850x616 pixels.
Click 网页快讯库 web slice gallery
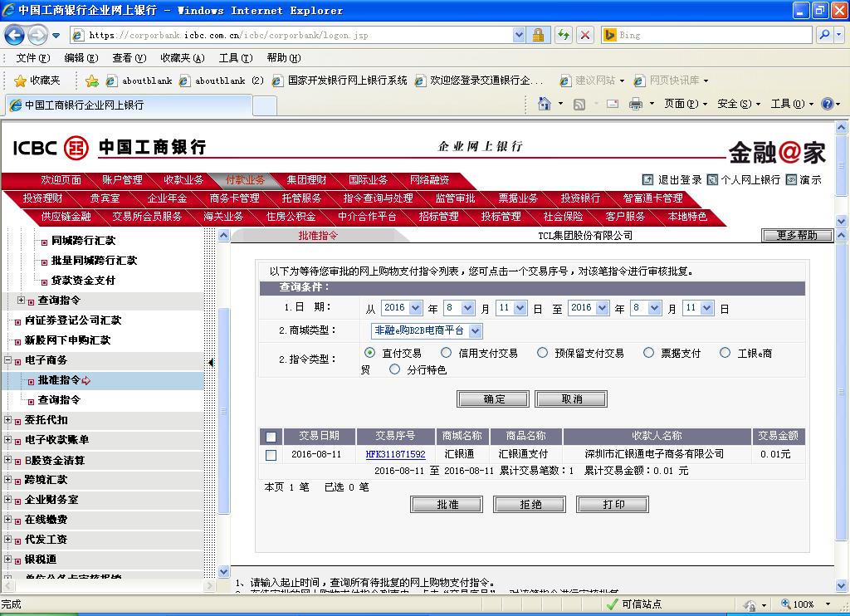tap(671, 81)
